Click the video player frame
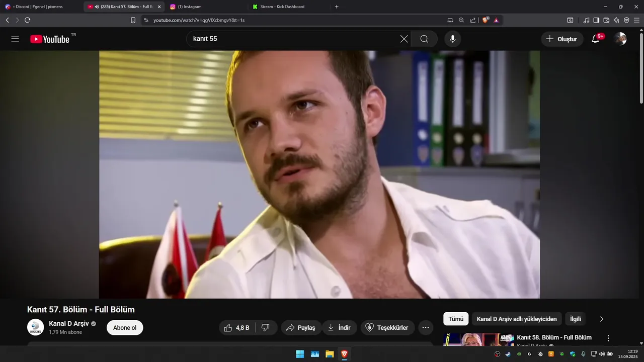The height and width of the screenshot is (362, 644). click(x=319, y=174)
